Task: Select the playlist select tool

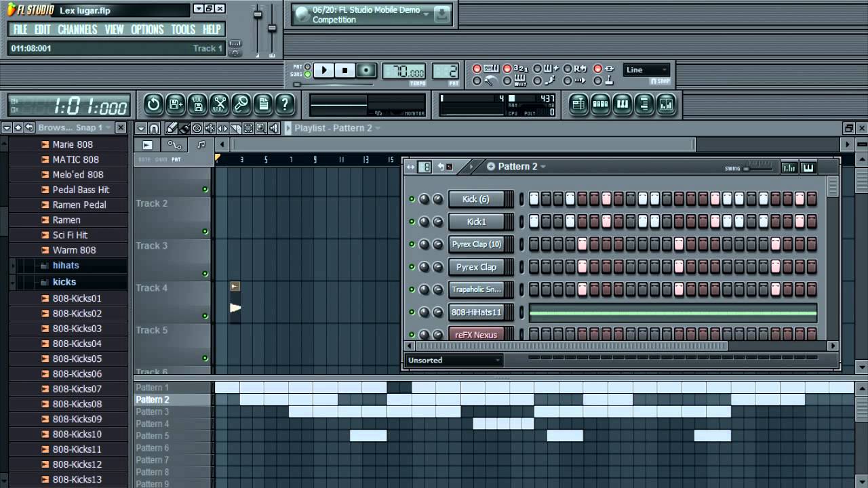Action: point(248,127)
